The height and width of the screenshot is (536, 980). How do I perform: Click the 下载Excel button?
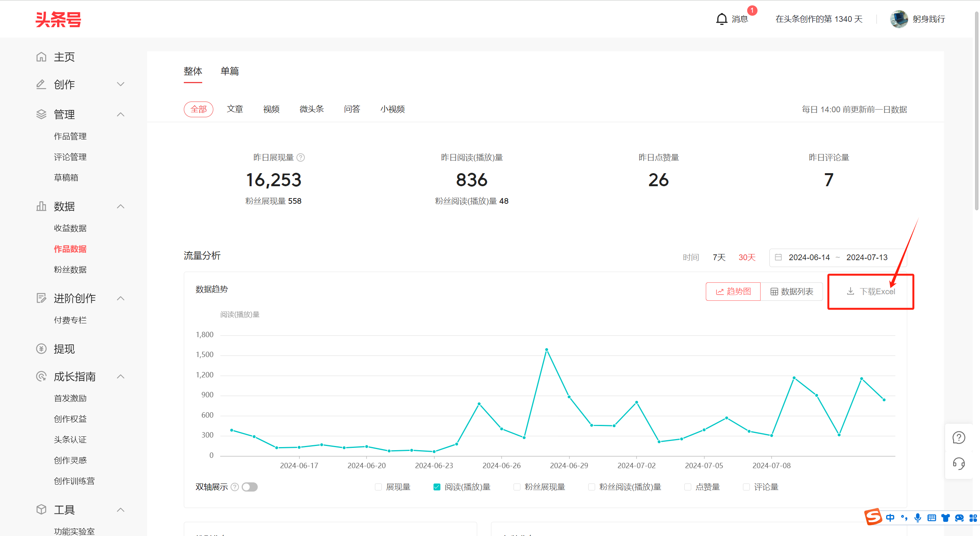click(x=870, y=292)
